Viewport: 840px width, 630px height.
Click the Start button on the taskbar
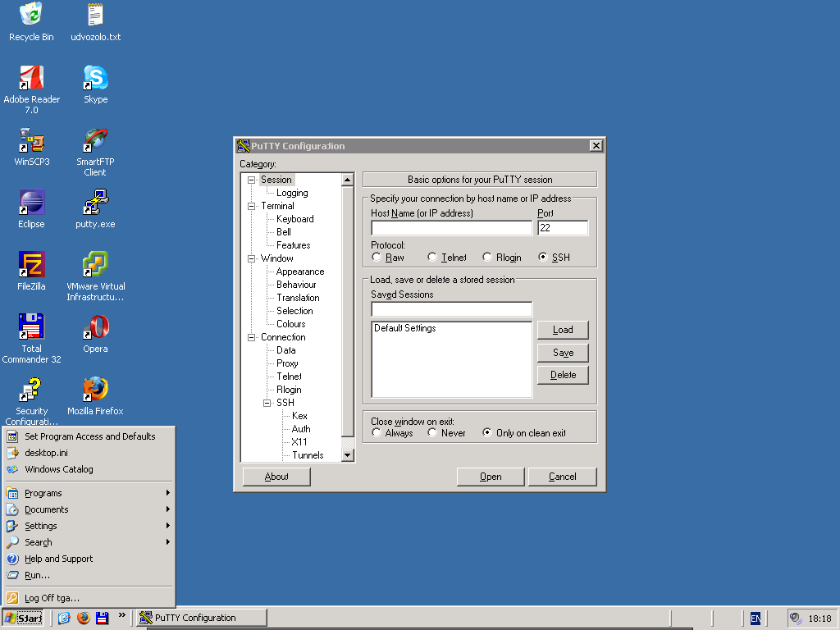22,619
